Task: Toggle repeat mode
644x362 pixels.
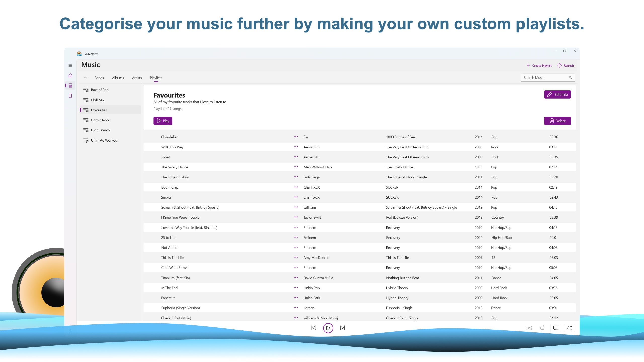Action: (x=543, y=328)
